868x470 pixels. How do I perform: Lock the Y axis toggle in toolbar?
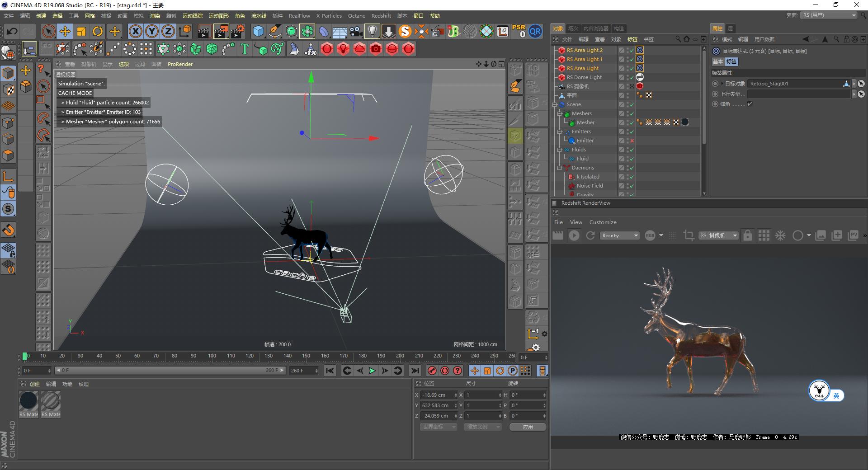pos(151,31)
